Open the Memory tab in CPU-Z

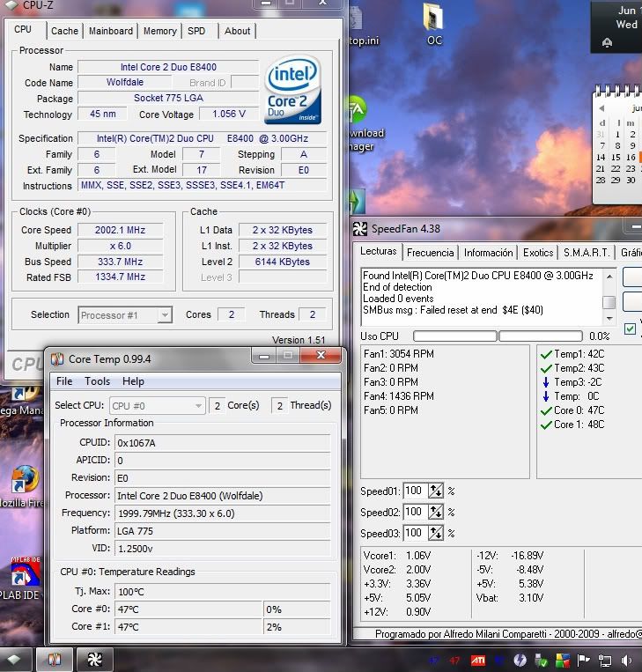click(x=160, y=31)
